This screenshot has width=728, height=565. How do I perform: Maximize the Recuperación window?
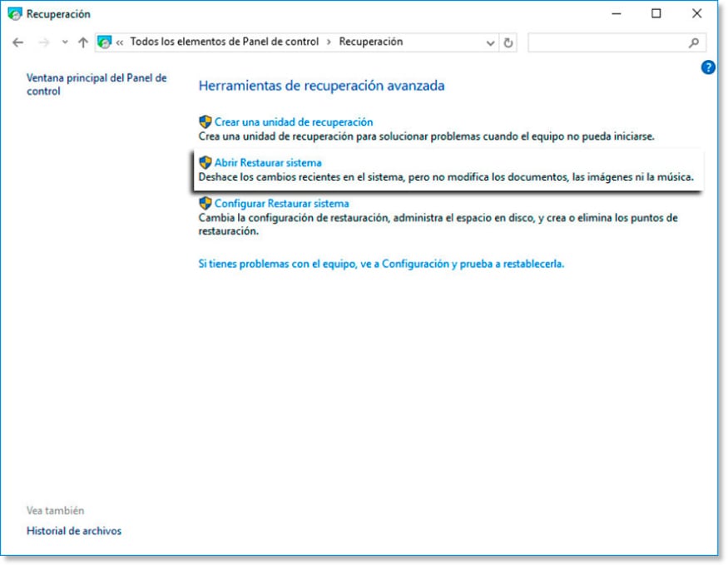click(656, 14)
